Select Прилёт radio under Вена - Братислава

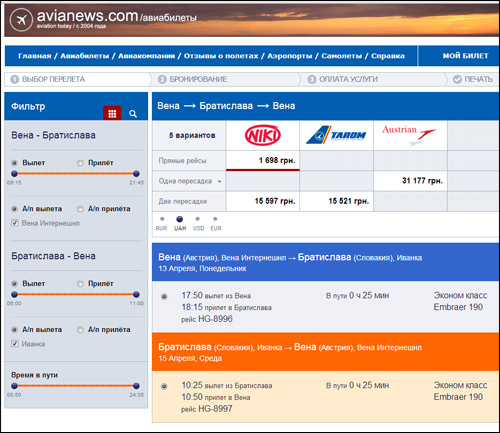click(80, 163)
